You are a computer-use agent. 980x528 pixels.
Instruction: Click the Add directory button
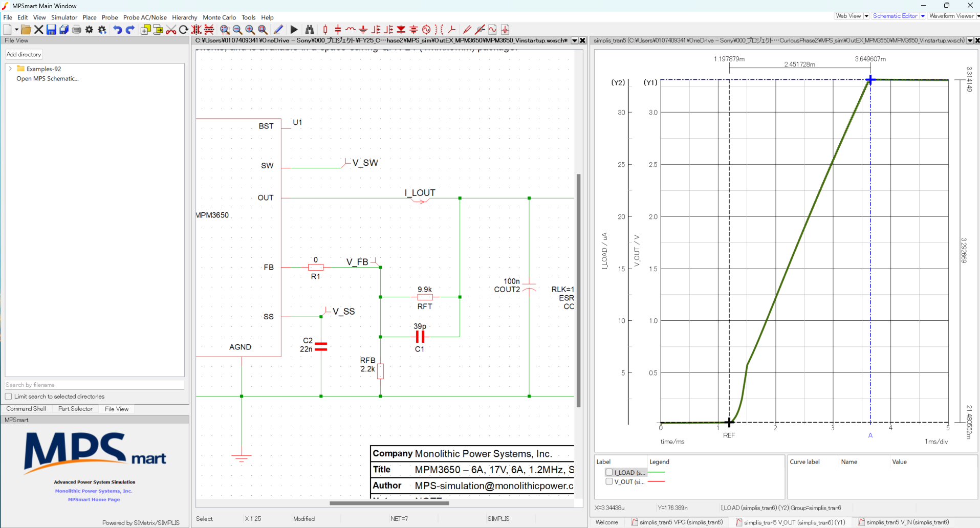(x=24, y=54)
